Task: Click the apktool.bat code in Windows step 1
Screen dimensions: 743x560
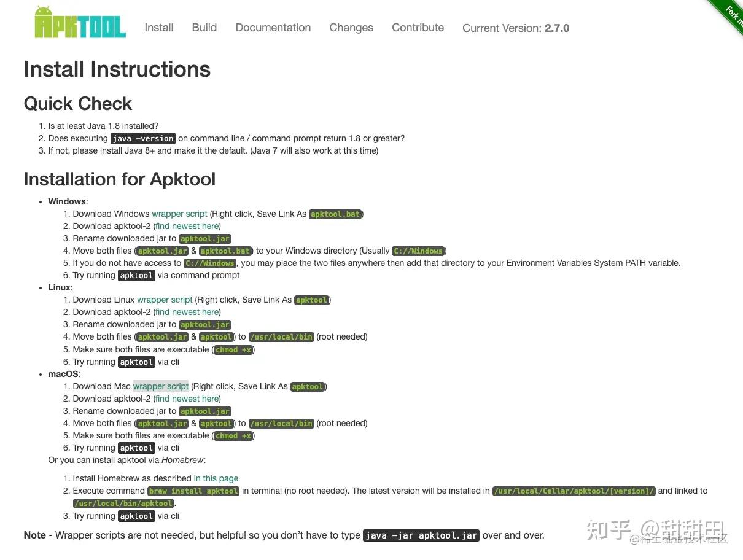Action: [335, 214]
